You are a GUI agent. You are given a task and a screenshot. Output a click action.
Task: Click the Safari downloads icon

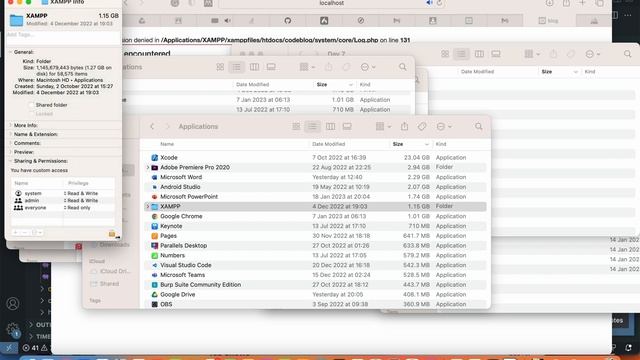point(549,3)
